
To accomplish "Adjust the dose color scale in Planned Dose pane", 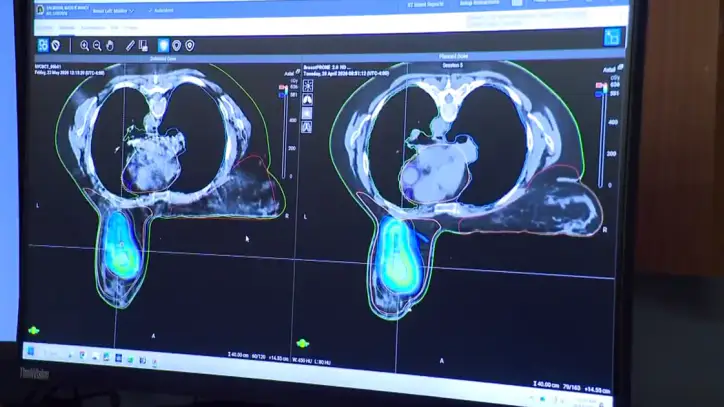I will click(x=603, y=135).
